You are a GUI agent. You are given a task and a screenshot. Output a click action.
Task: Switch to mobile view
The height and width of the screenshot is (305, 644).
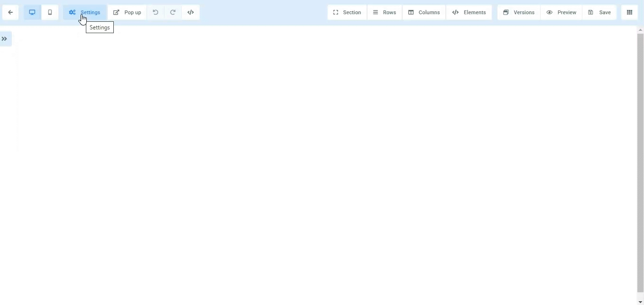50,12
